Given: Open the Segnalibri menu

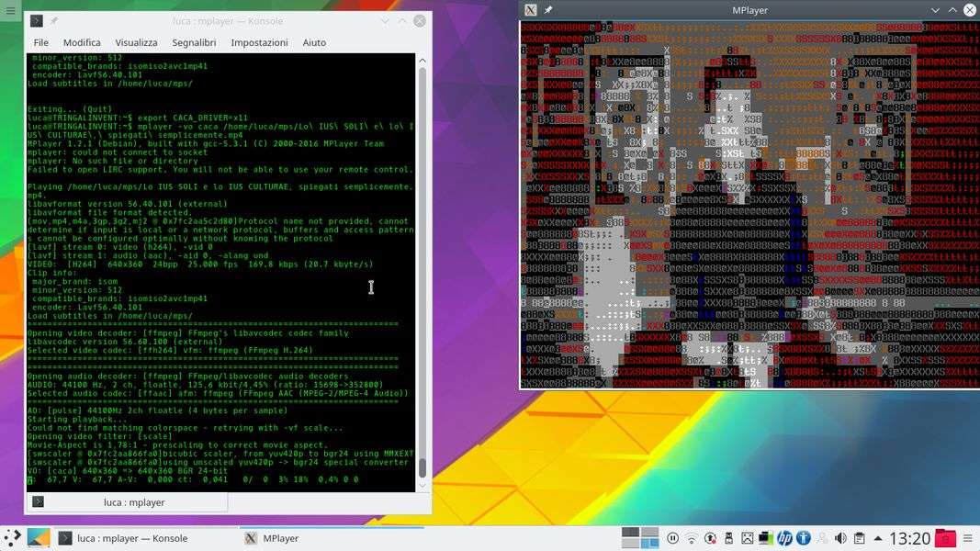Looking at the screenshot, I should pyautogui.click(x=194, y=42).
